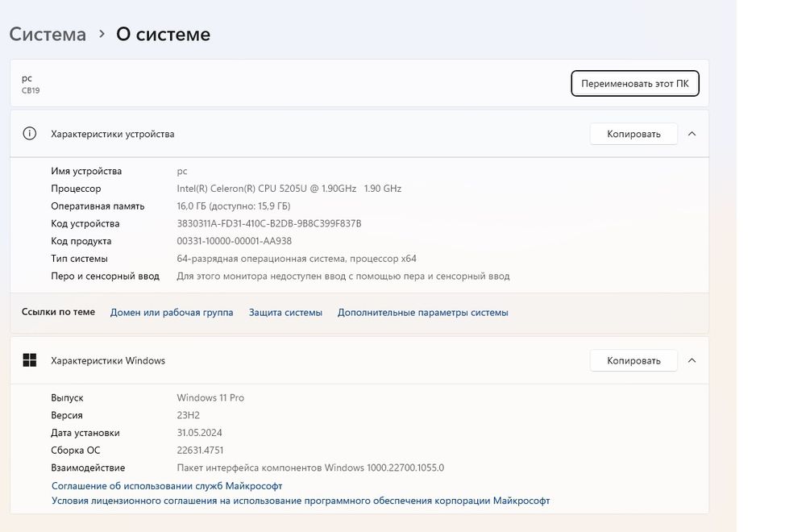Click the Код продукта value text

(234, 241)
